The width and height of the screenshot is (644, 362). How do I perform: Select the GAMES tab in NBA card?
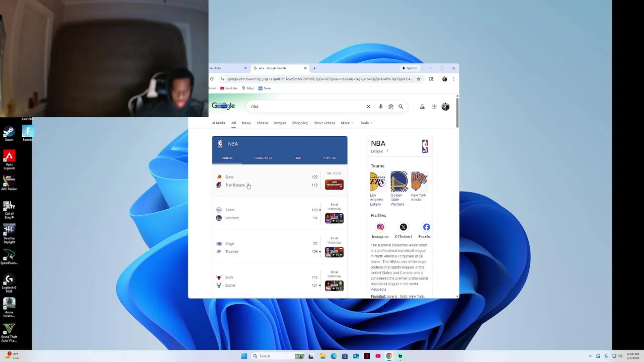point(227,158)
